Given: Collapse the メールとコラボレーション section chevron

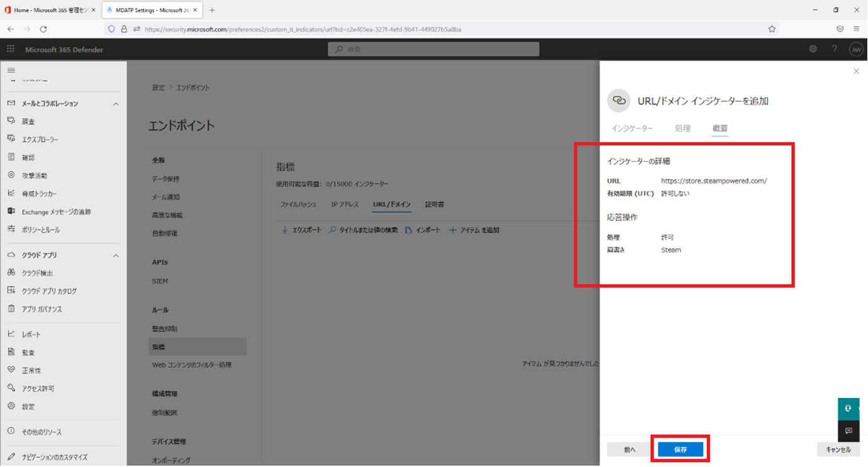Looking at the screenshot, I should tap(115, 104).
